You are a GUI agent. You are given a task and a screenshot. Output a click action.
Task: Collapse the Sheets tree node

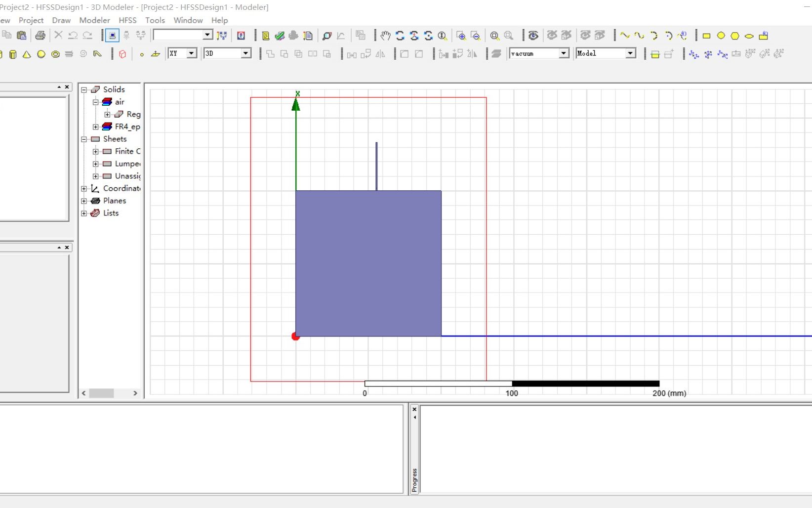(84, 139)
